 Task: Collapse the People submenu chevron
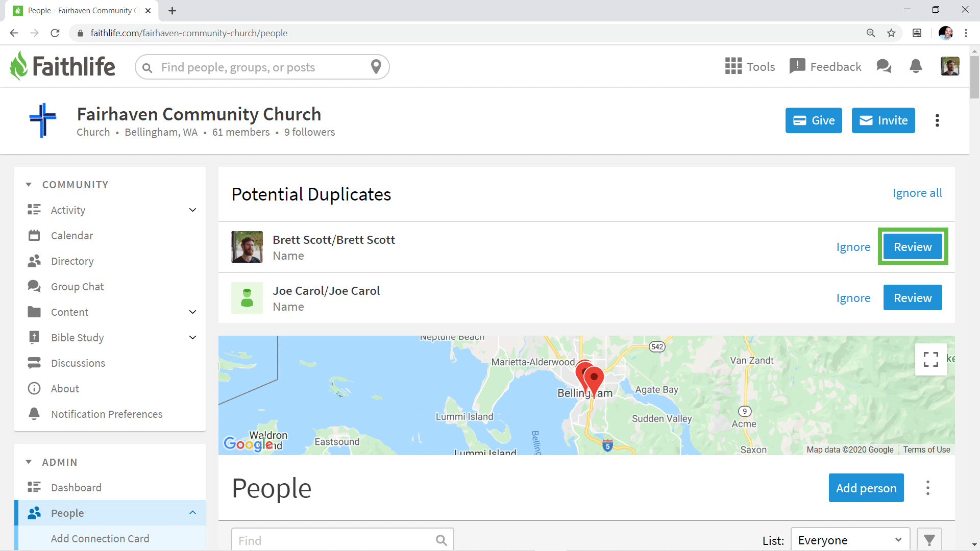[192, 513]
